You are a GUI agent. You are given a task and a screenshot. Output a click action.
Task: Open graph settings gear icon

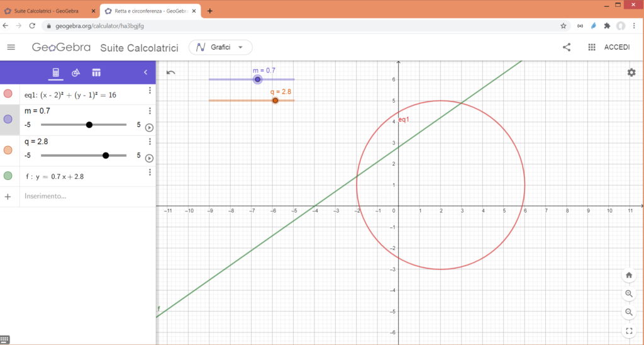[631, 72]
